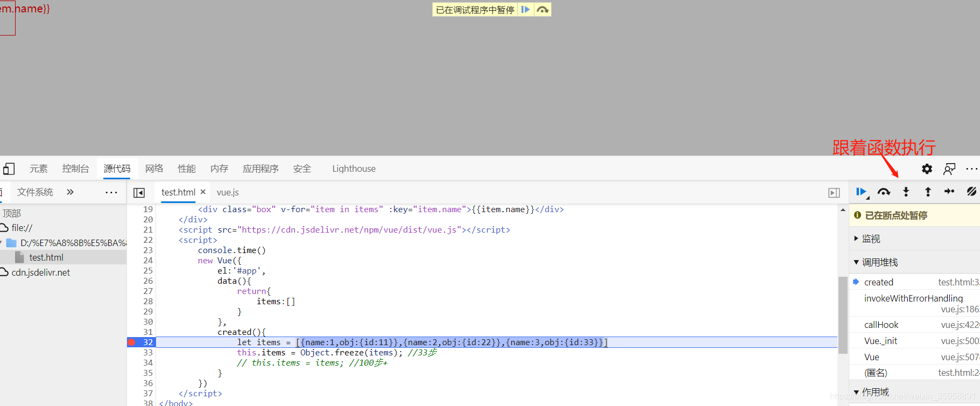Screen dimensions: 980x406
Task: Collapse the 作用域 section
Action: tap(914, 392)
